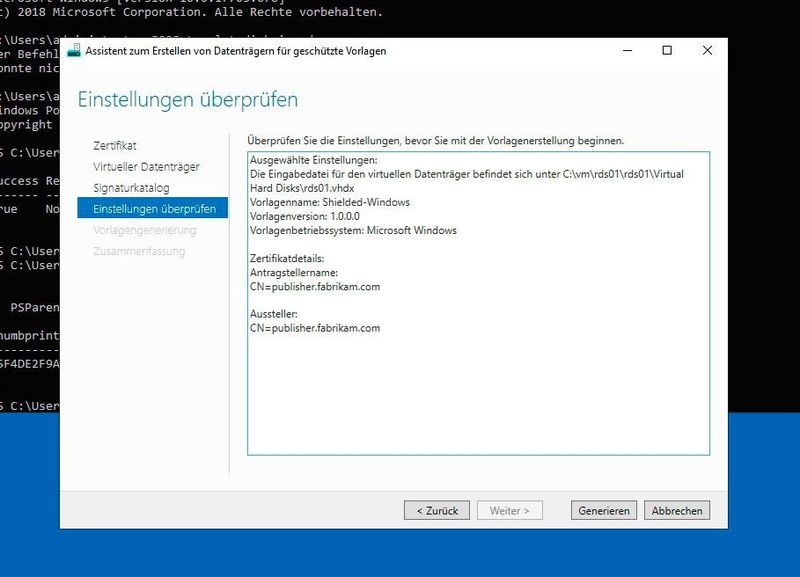Image resolution: width=800 pixels, height=577 pixels.
Task: Go back with the Zurück button
Action: pos(437,510)
